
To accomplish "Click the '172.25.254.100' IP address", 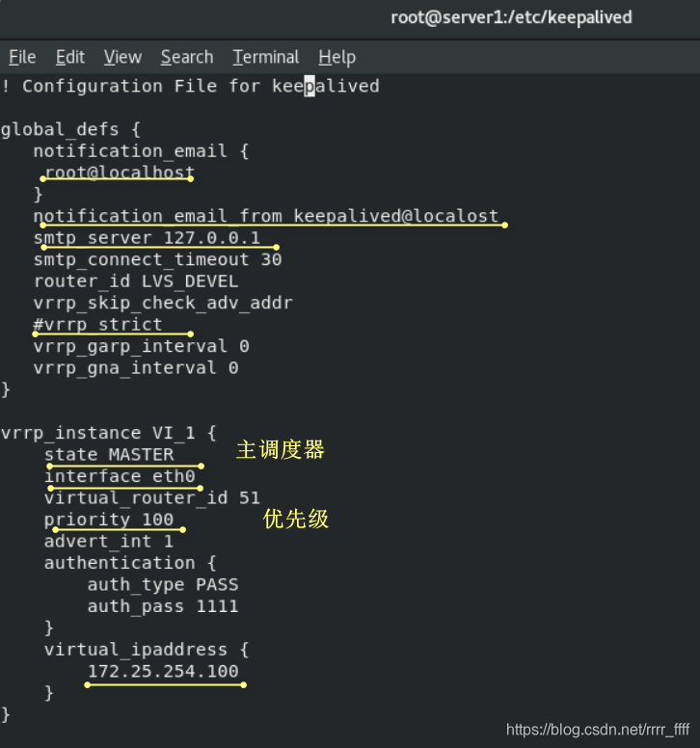I will (x=163, y=671).
